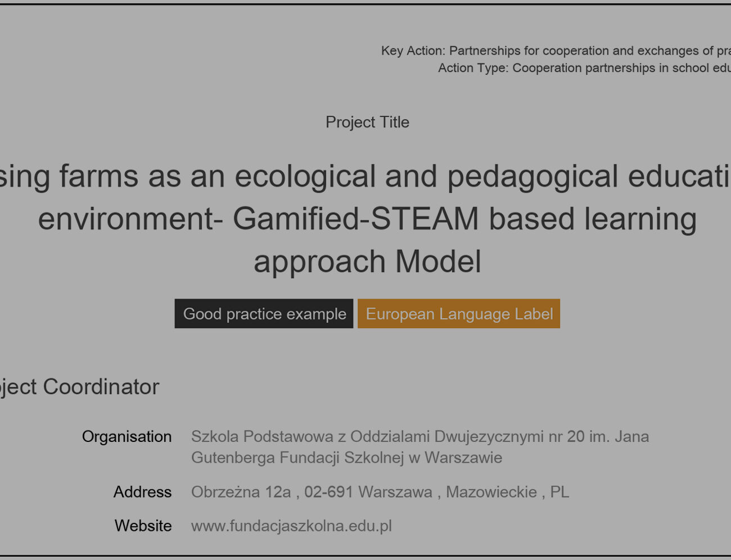The height and width of the screenshot is (560, 731).
Task: Click the 'approach Model' title line
Action: 367,261
